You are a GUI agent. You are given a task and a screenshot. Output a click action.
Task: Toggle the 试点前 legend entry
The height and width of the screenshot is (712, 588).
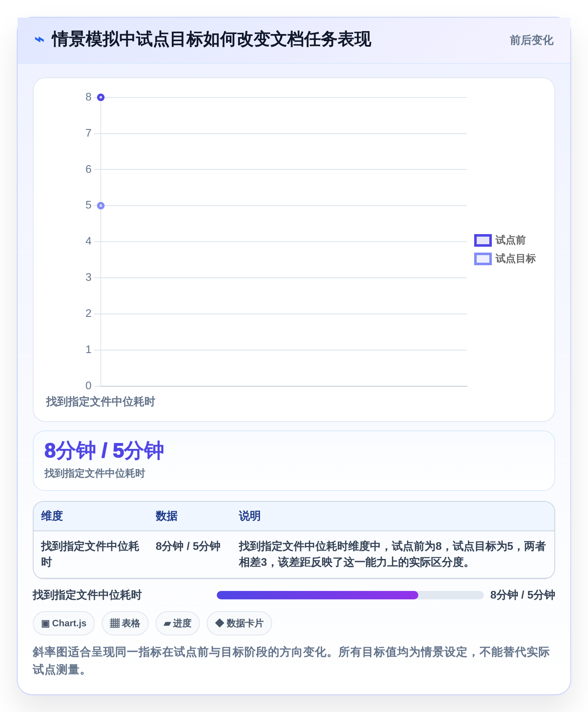tap(500, 240)
